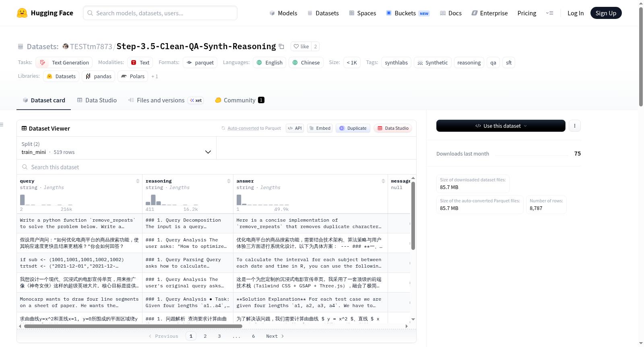The width and height of the screenshot is (644, 347).
Task: Select the Chinese language tag
Action: click(x=306, y=62)
